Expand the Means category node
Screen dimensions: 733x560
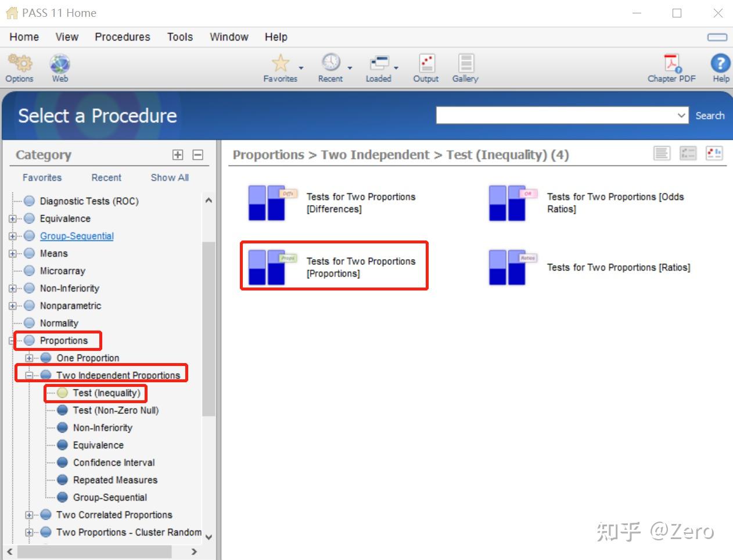click(x=12, y=254)
